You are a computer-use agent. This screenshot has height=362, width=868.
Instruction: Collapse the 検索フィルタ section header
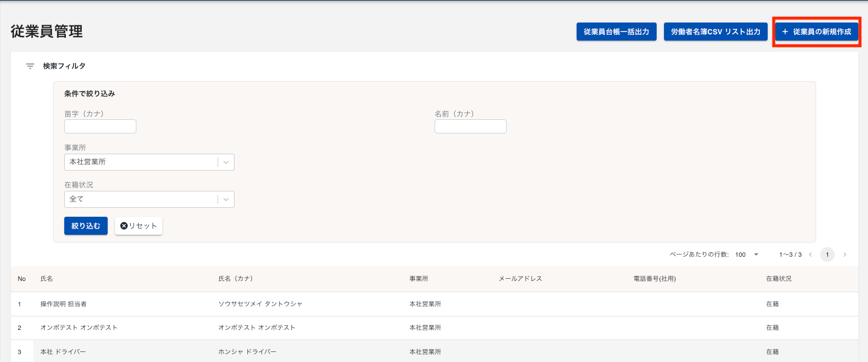point(64,66)
